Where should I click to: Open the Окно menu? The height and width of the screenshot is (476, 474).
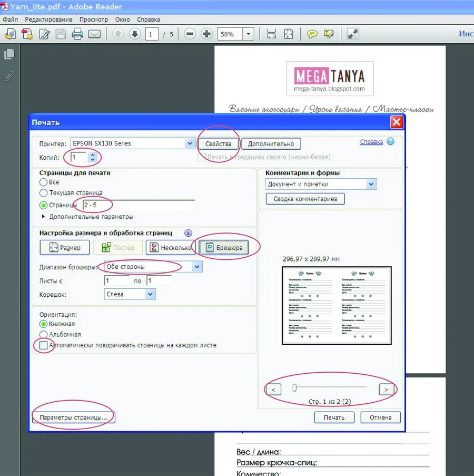123,20
